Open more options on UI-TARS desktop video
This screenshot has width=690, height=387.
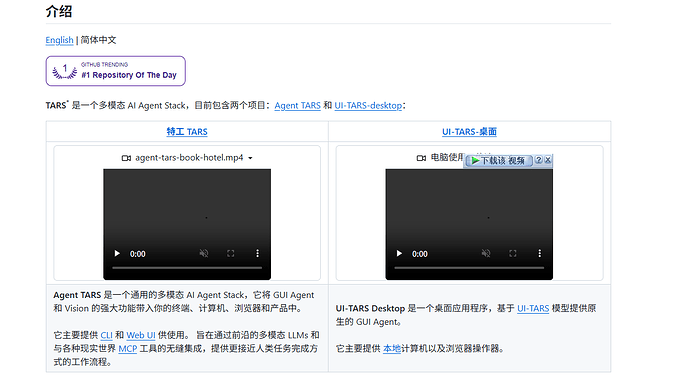(540, 254)
